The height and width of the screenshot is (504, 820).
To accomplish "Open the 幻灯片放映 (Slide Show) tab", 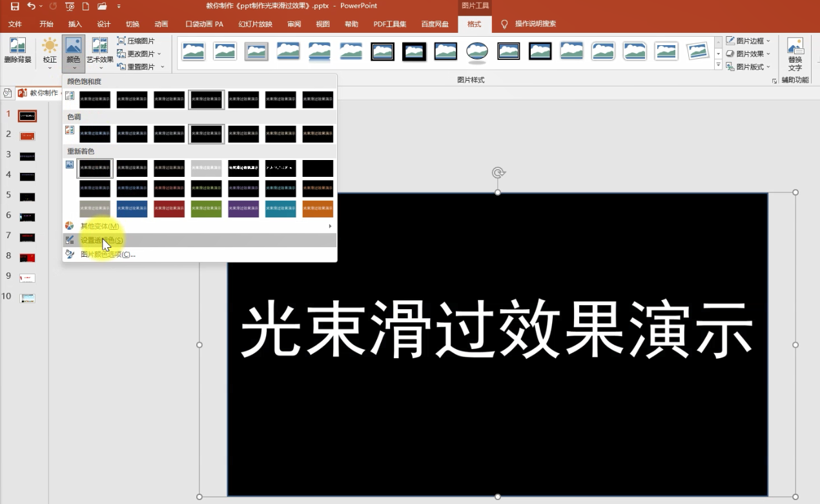I will click(x=255, y=24).
